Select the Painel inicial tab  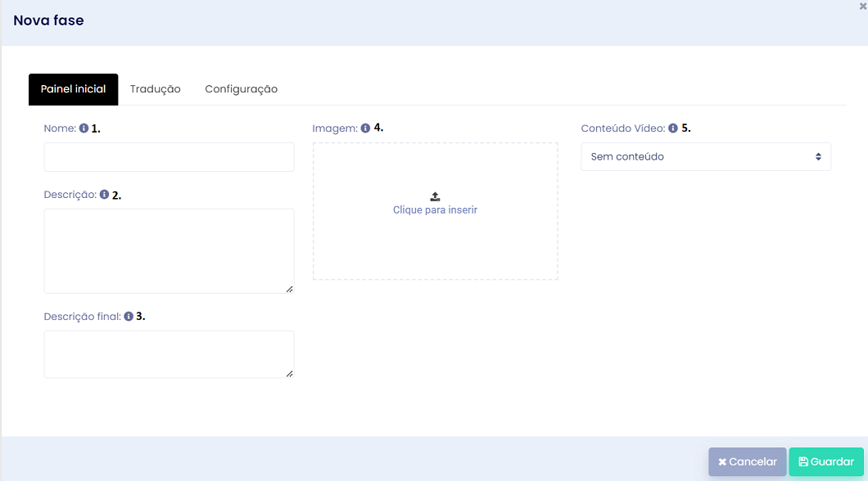coord(73,89)
